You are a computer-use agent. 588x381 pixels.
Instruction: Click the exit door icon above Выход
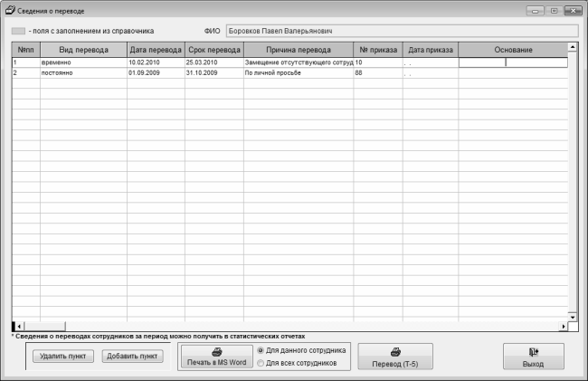533,352
